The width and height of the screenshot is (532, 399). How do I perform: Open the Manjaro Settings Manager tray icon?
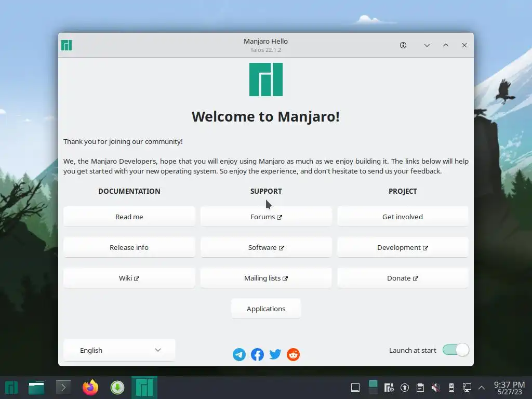click(x=389, y=388)
